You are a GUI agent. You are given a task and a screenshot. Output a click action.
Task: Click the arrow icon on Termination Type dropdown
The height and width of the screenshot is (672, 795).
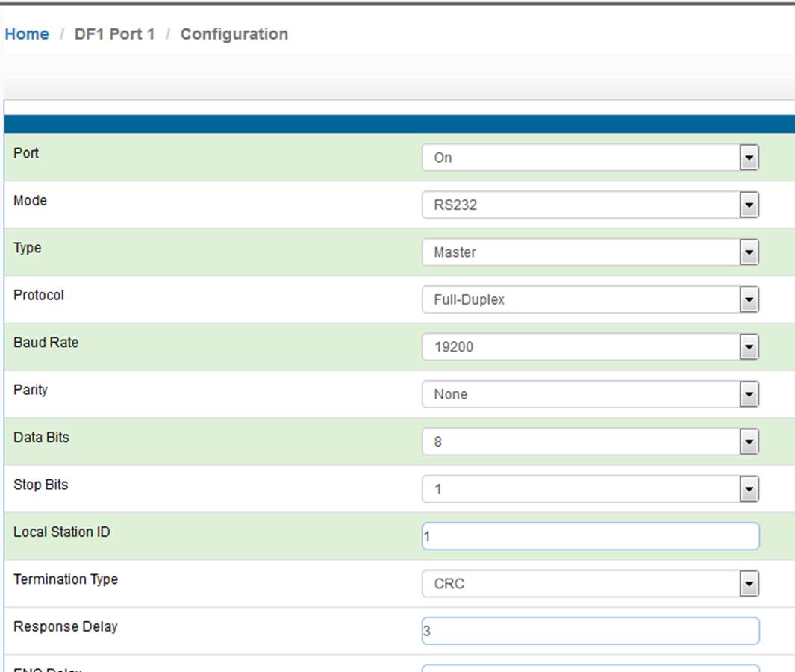[749, 584]
